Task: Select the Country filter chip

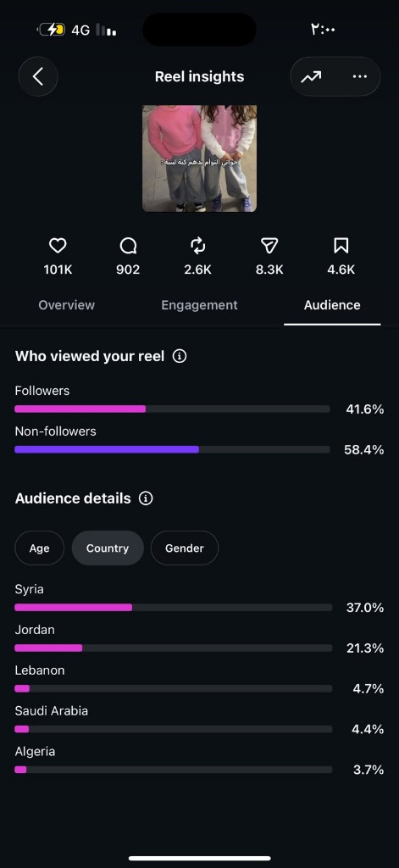Action: point(108,548)
